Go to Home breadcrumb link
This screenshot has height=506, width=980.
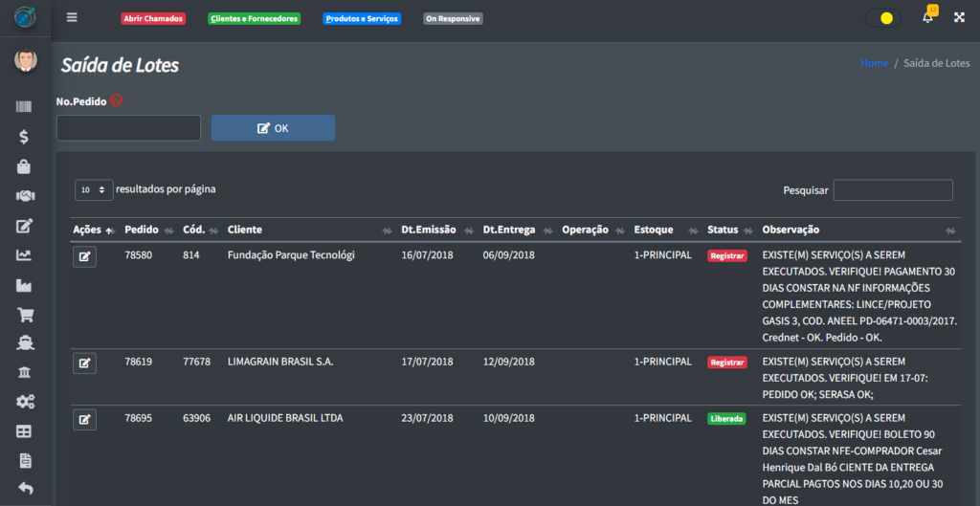874,63
